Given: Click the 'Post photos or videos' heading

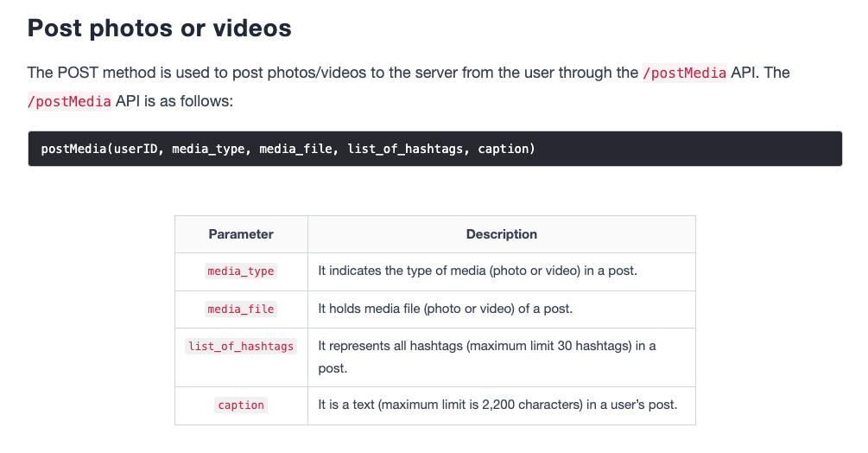Looking at the screenshot, I should pyautogui.click(x=160, y=29).
